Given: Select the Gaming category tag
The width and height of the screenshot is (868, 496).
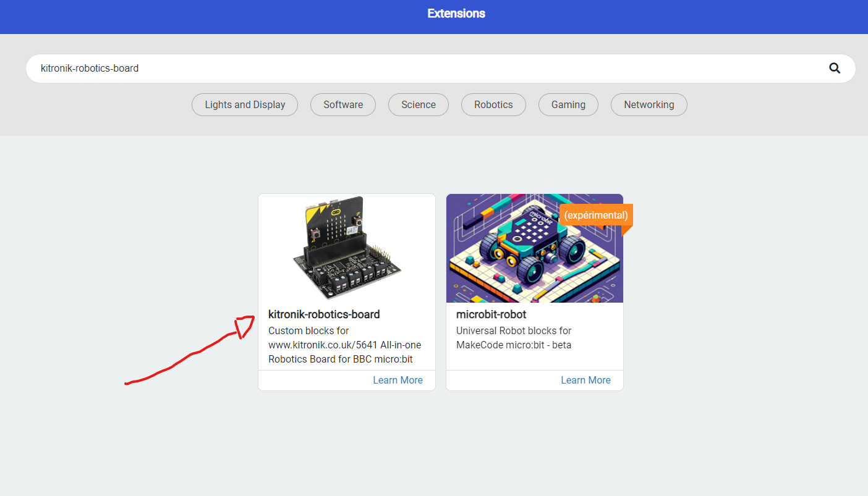Looking at the screenshot, I should tap(568, 105).
